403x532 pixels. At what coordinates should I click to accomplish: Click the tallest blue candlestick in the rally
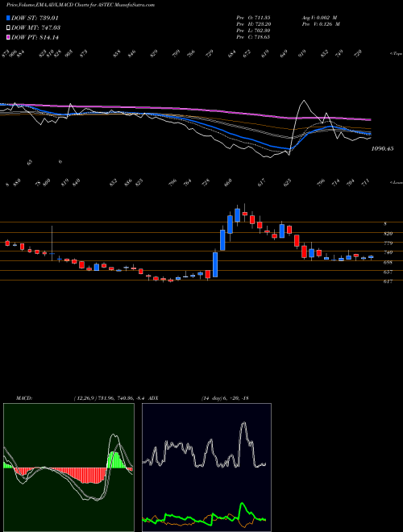[x=215, y=264]
